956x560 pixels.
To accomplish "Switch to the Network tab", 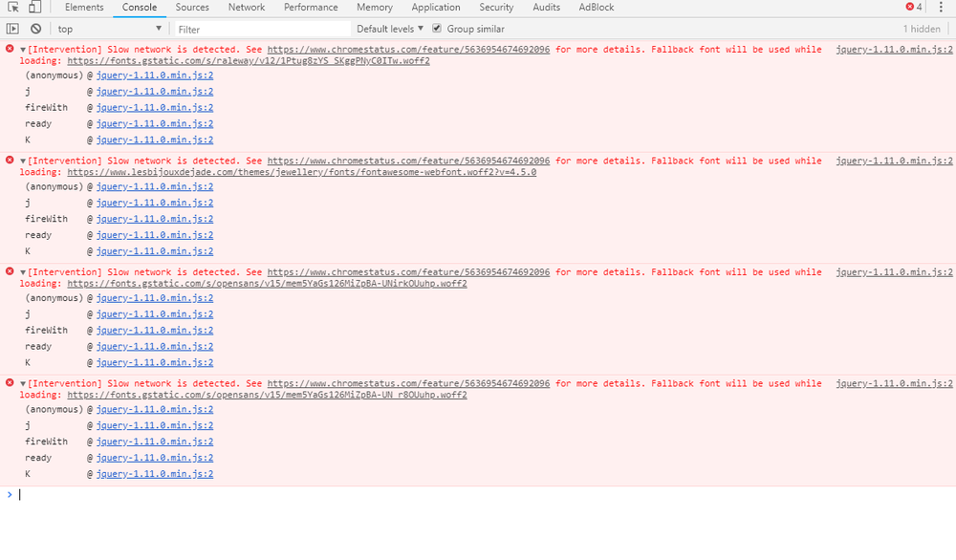I will tap(246, 7).
